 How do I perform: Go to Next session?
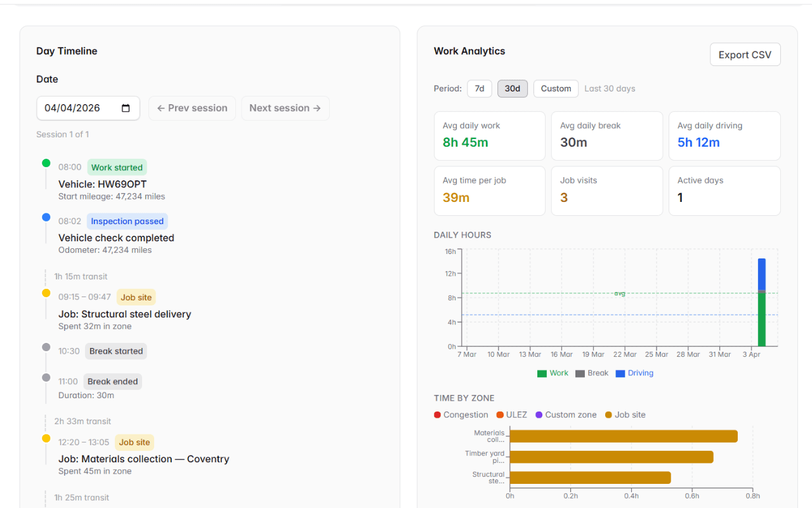point(285,109)
